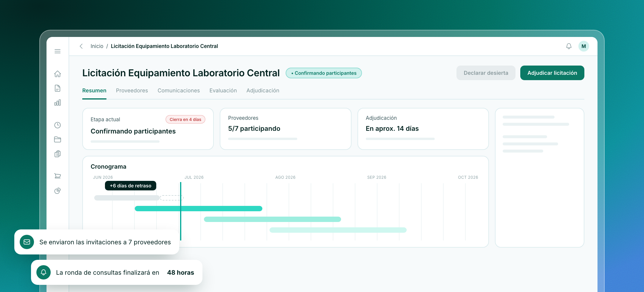The width and height of the screenshot is (644, 292).
Task: Click the dashed delay extension outline
Action: coord(172,198)
